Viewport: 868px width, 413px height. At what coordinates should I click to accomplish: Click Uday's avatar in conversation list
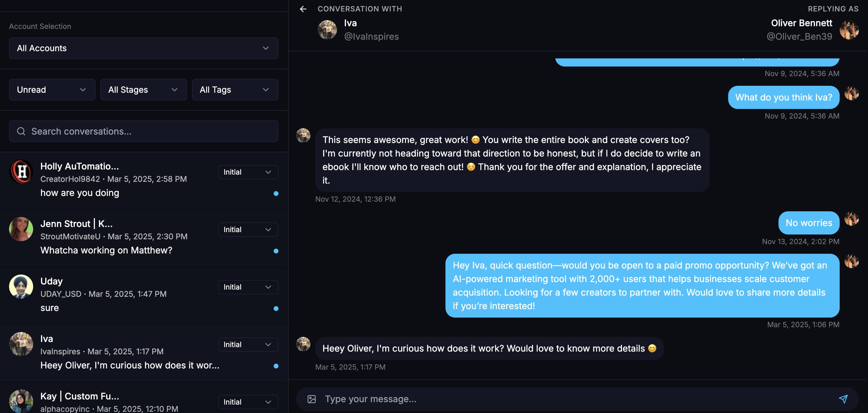21,287
